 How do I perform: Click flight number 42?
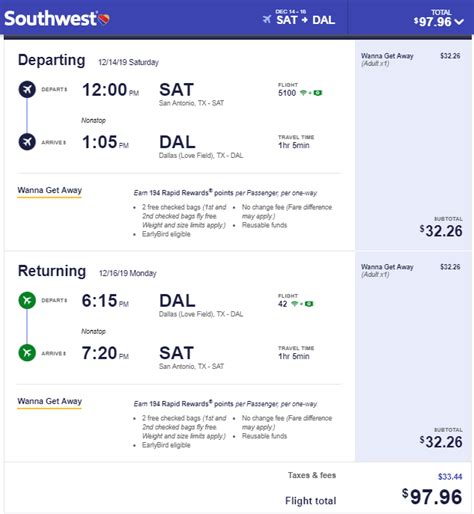point(282,304)
